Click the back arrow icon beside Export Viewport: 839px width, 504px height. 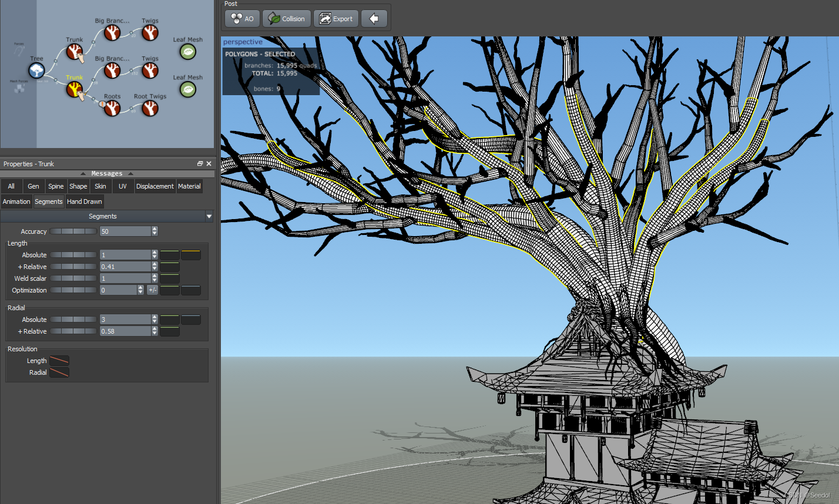[374, 18]
